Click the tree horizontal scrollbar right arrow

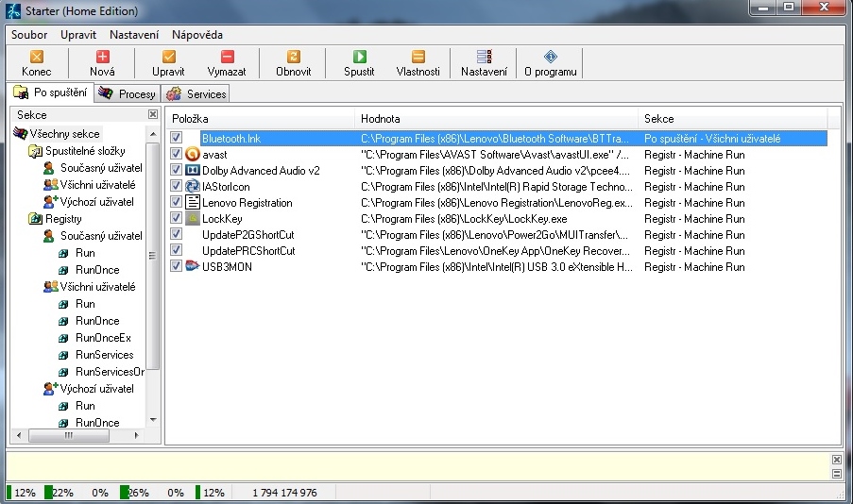click(x=136, y=435)
